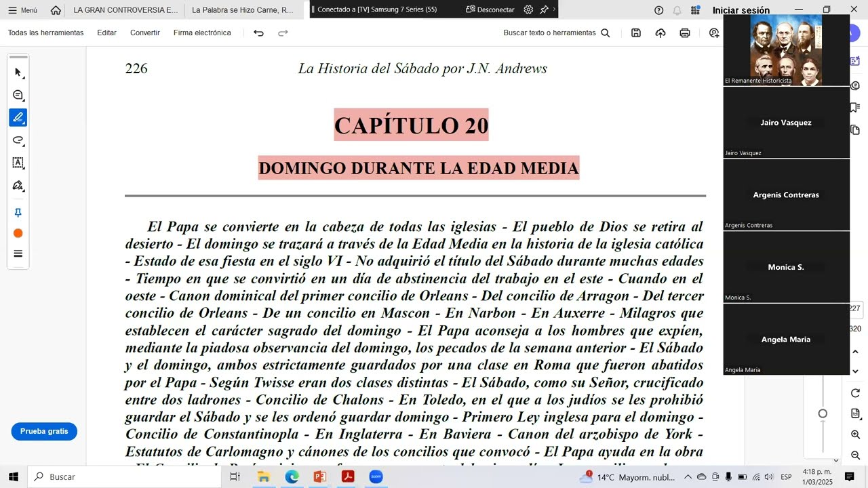This screenshot has height=488, width=868.
Task: Open fit page display options
Action: tap(856, 413)
